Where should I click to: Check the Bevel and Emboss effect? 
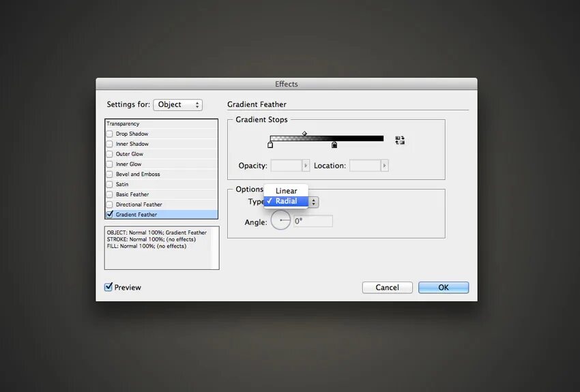(109, 174)
